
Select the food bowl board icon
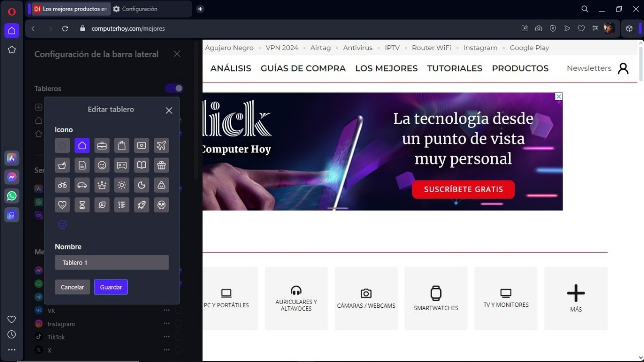point(62,165)
